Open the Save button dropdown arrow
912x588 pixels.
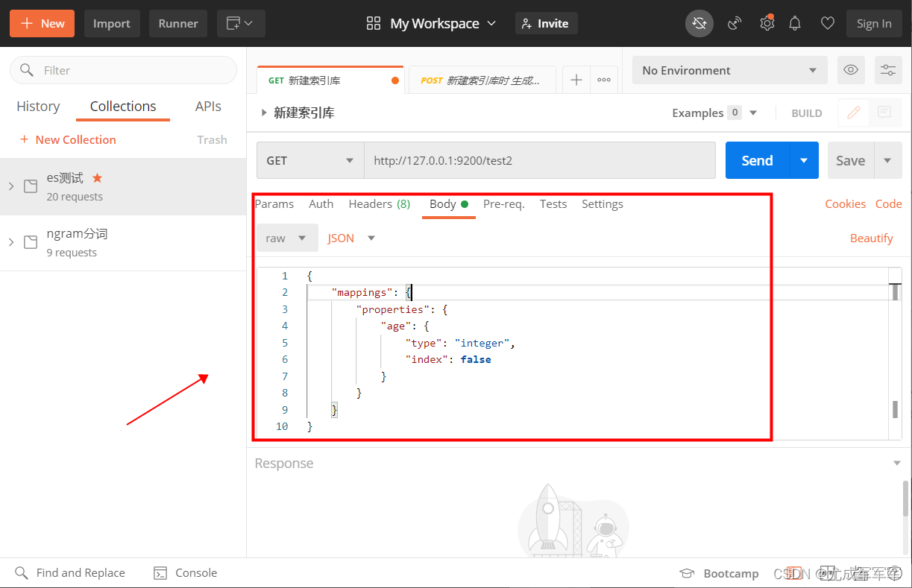click(x=887, y=160)
